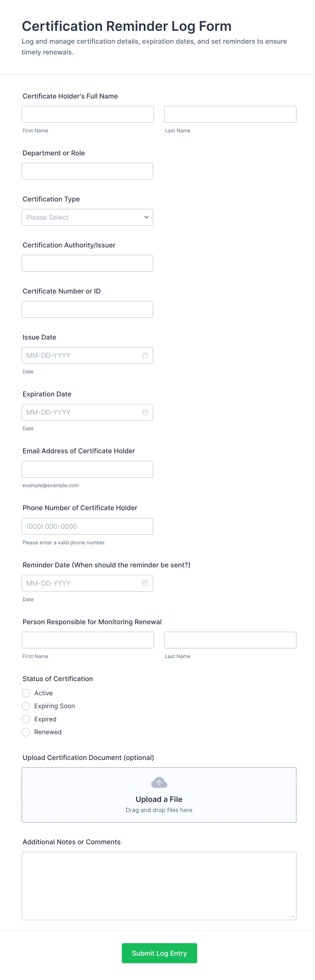The height and width of the screenshot is (980, 315).
Task: Mark certification status as Expired
Action: [x=26, y=719]
